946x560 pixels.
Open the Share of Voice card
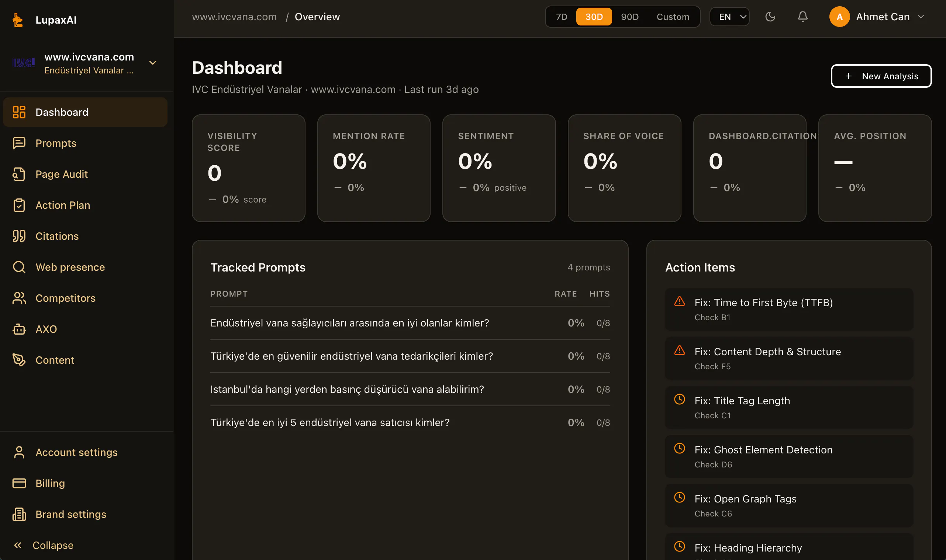(624, 168)
